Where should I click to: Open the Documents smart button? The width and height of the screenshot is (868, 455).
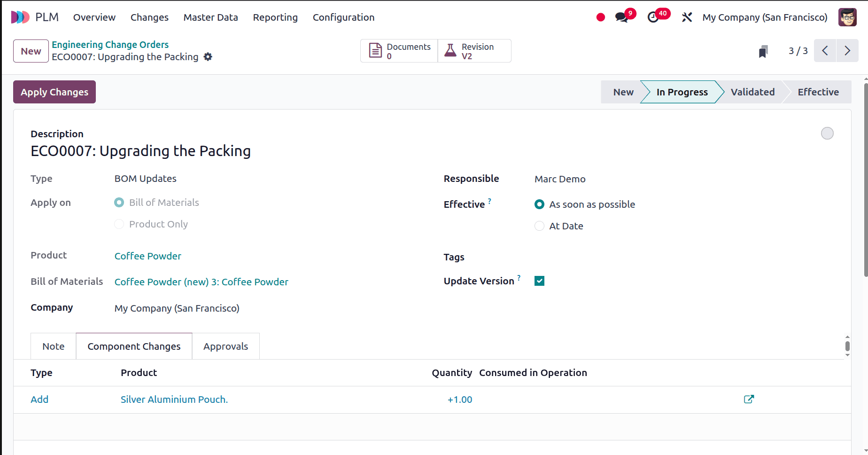coord(399,51)
